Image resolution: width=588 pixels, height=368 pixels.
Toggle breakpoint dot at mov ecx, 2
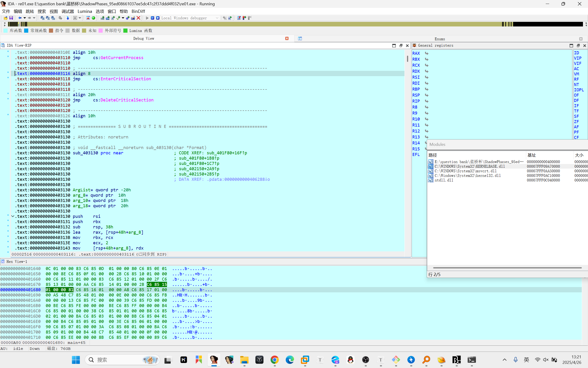pos(8,242)
